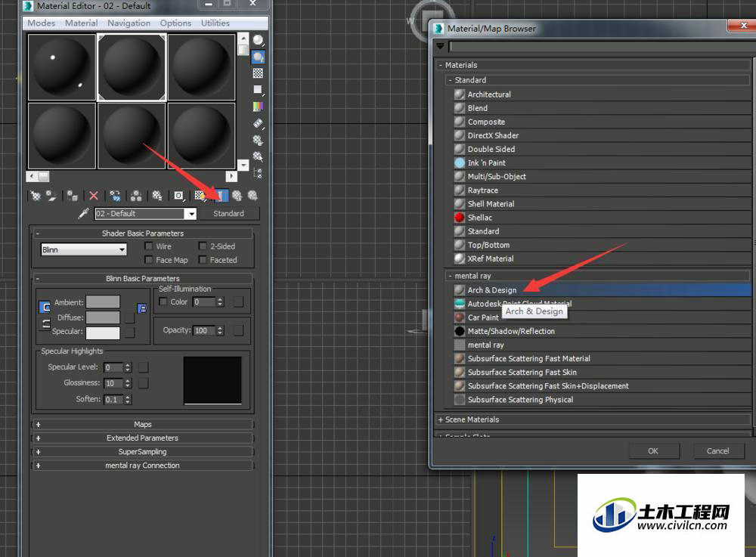This screenshot has height=557, width=756.
Task: Select Car Paint material in browser
Action: [602, 317]
